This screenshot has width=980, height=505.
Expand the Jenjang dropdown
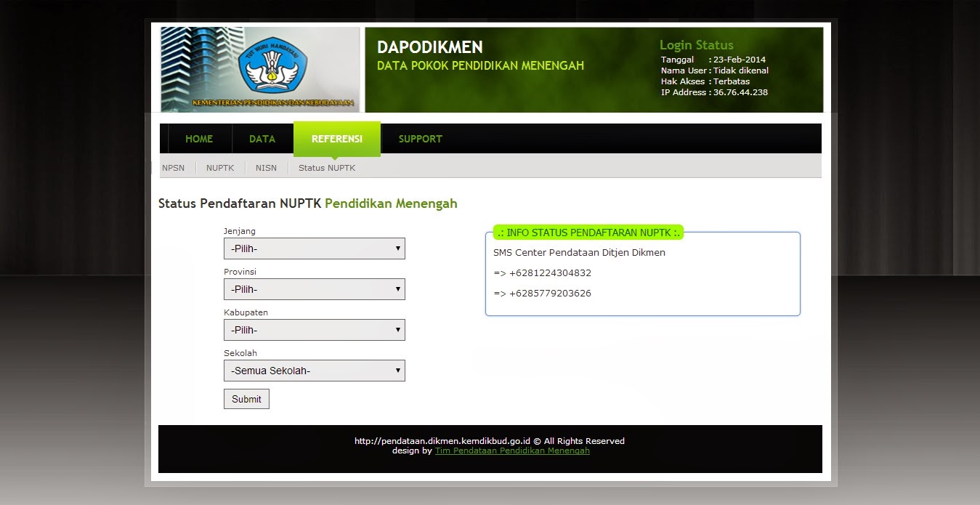(x=315, y=249)
